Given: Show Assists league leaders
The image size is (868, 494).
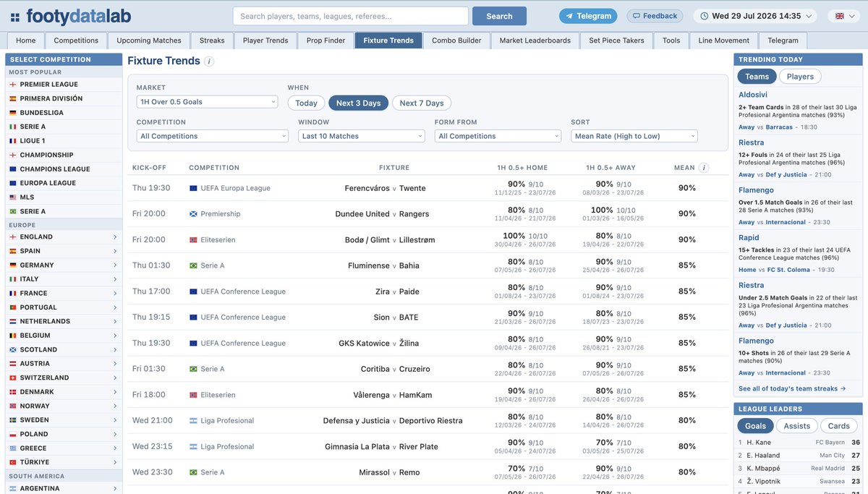Looking at the screenshot, I should coord(796,426).
